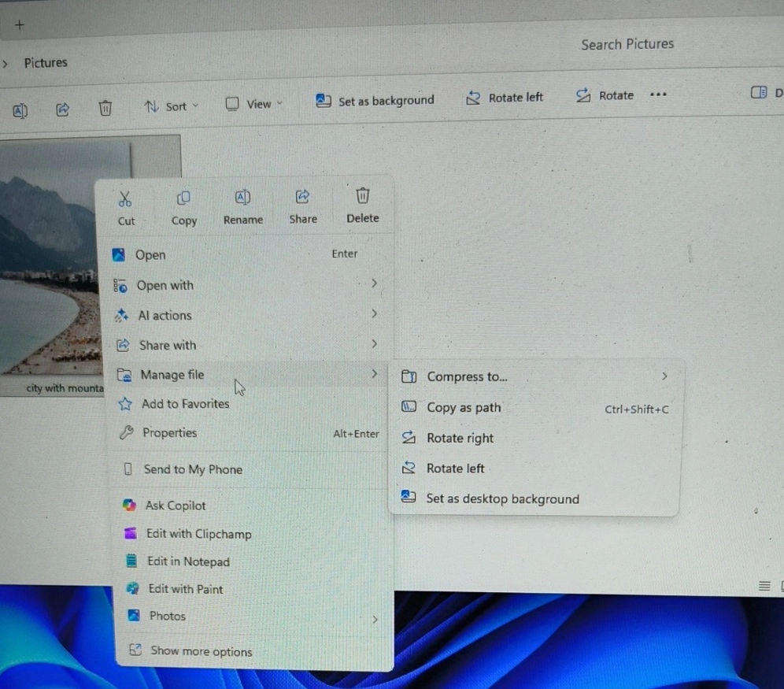This screenshot has height=689, width=784.
Task: Click the Pictures breadcrumb link
Action: click(x=45, y=62)
